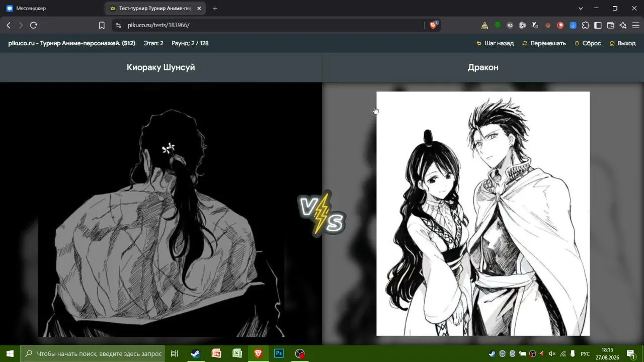The height and width of the screenshot is (362, 644).
Task: Open Brave Shields lion icon in address bar
Action: (x=433, y=25)
